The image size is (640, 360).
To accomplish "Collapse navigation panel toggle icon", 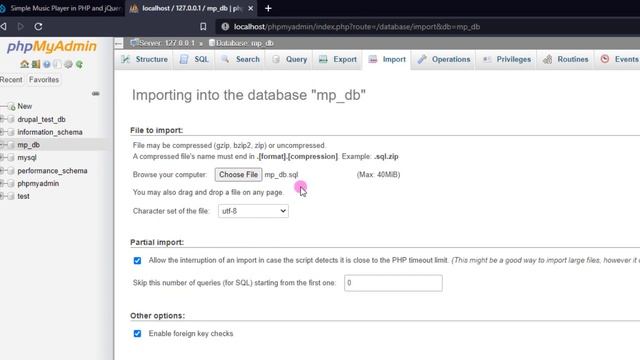I will coord(118,43).
